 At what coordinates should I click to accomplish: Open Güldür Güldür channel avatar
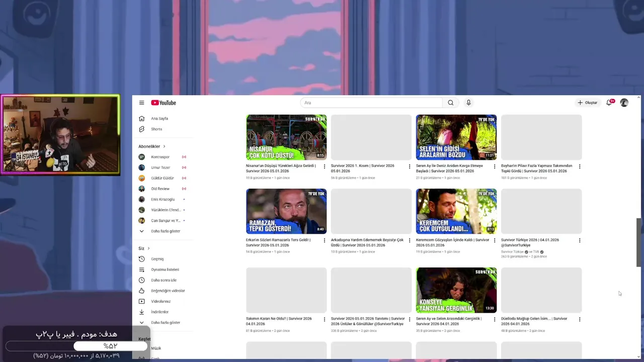(141, 178)
